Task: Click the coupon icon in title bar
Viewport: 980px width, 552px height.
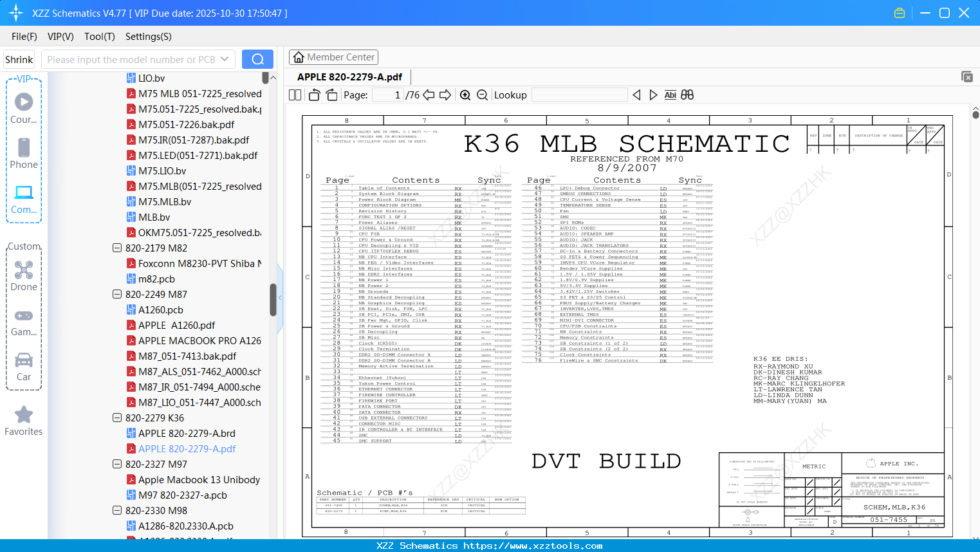Action: tap(900, 13)
